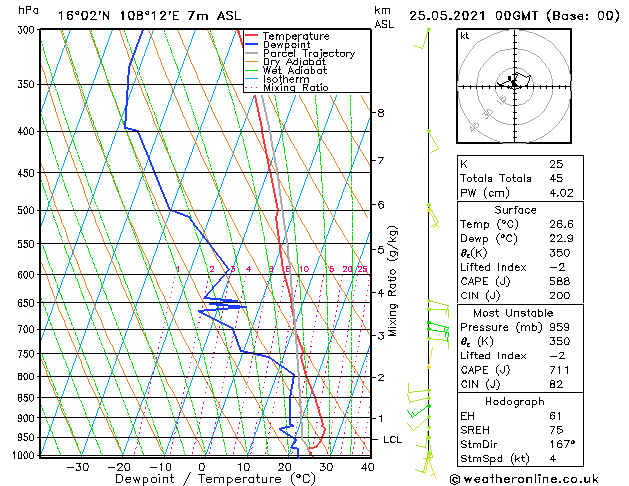
Task: Click the Totals Totals value 45
Action: click(556, 178)
